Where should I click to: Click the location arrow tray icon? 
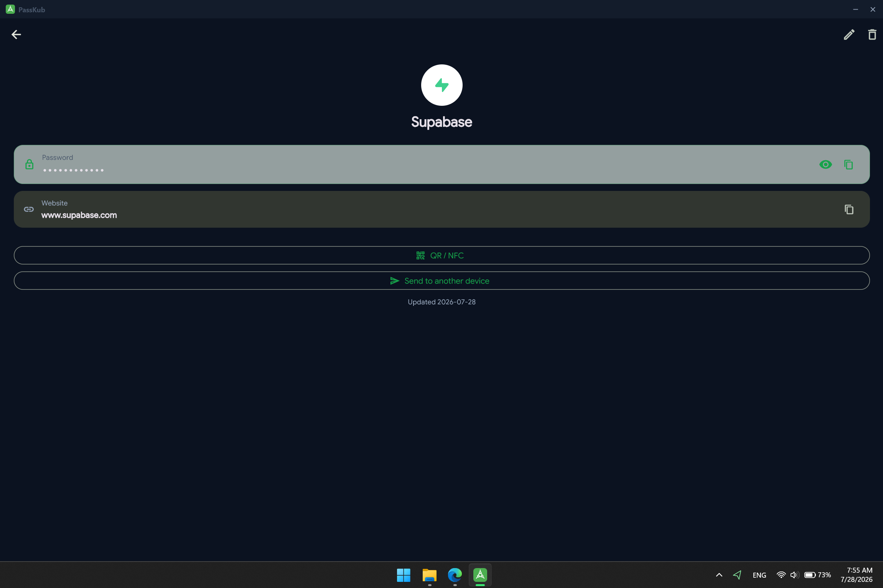click(737, 575)
